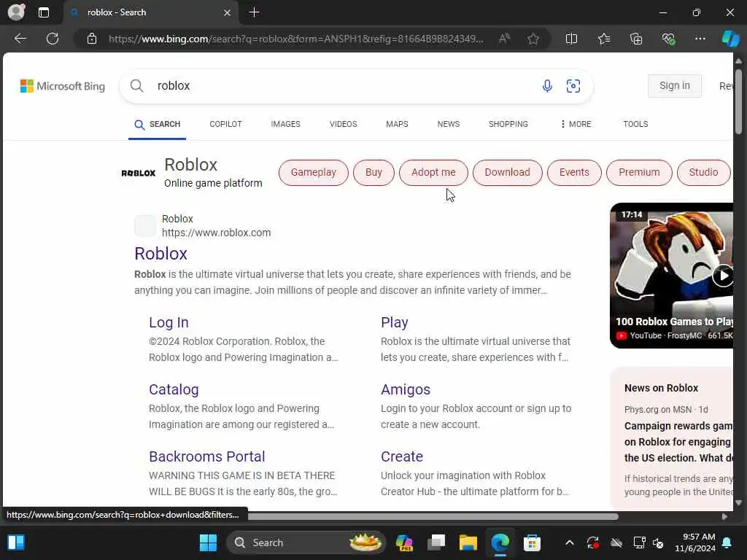Image resolution: width=747 pixels, height=560 pixels.
Task: Open the Amigos sitelink
Action: coord(406,389)
